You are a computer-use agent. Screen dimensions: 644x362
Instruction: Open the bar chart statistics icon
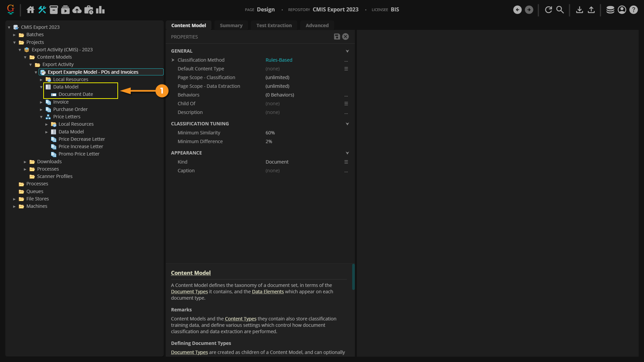[100, 10]
